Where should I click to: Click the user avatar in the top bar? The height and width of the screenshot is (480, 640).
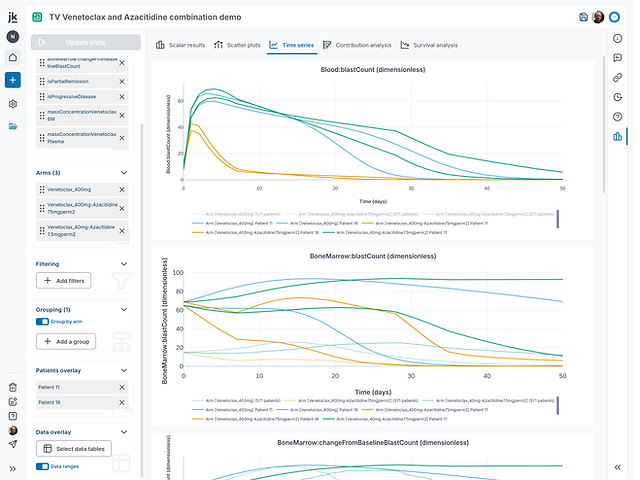[598, 17]
